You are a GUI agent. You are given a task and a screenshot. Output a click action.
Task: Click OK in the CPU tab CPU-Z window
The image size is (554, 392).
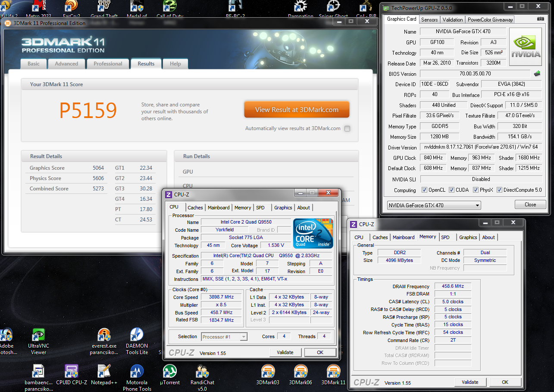click(x=320, y=352)
